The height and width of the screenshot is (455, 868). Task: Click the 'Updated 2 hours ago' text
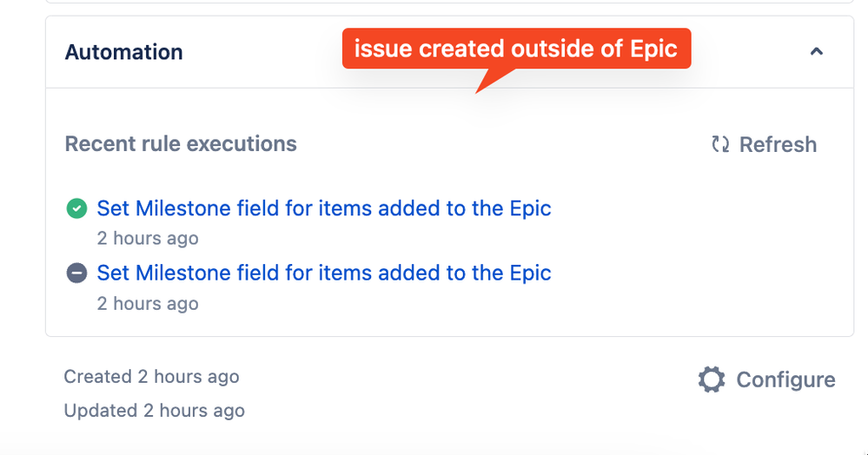tap(155, 411)
